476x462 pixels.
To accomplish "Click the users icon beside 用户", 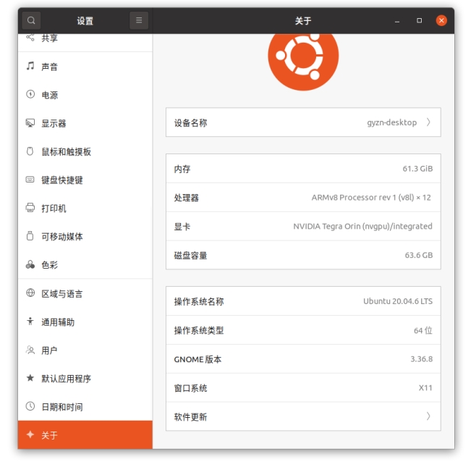I will 30,350.
